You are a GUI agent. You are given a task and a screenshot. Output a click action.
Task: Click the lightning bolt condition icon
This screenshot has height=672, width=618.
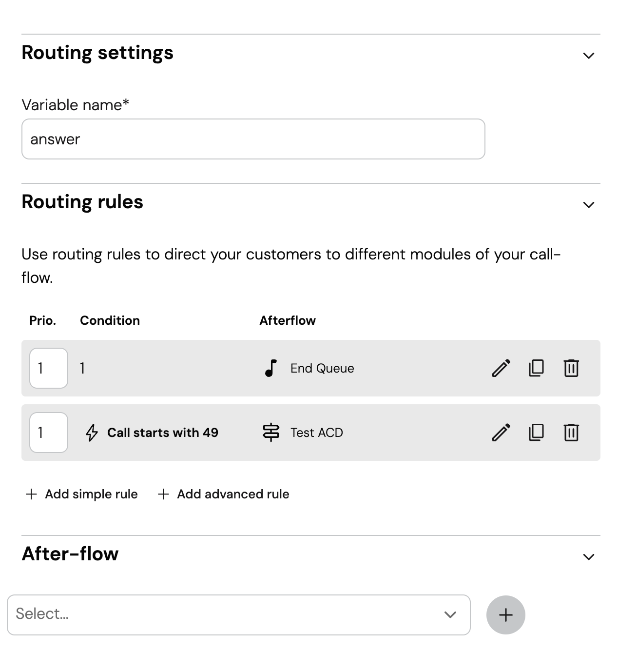(92, 433)
